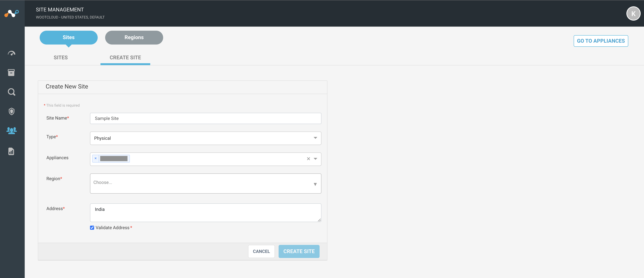The width and height of the screenshot is (644, 278).
Task: Switch to the Regions tab
Action: pyautogui.click(x=134, y=37)
